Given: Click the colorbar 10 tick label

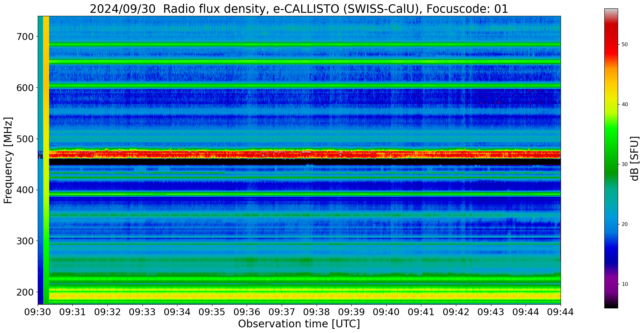Looking at the screenshot, I should [625, 284].
